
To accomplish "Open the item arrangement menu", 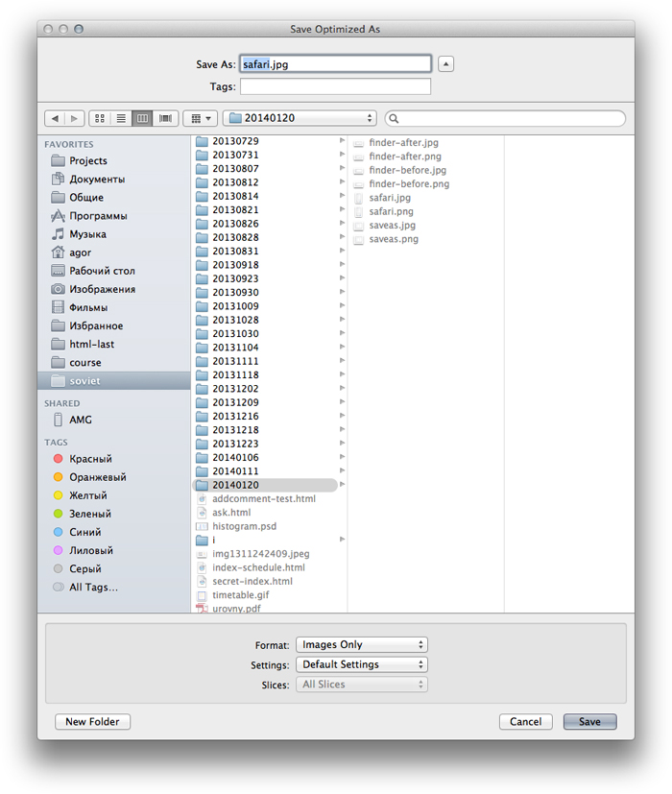I will click(200, 118).
